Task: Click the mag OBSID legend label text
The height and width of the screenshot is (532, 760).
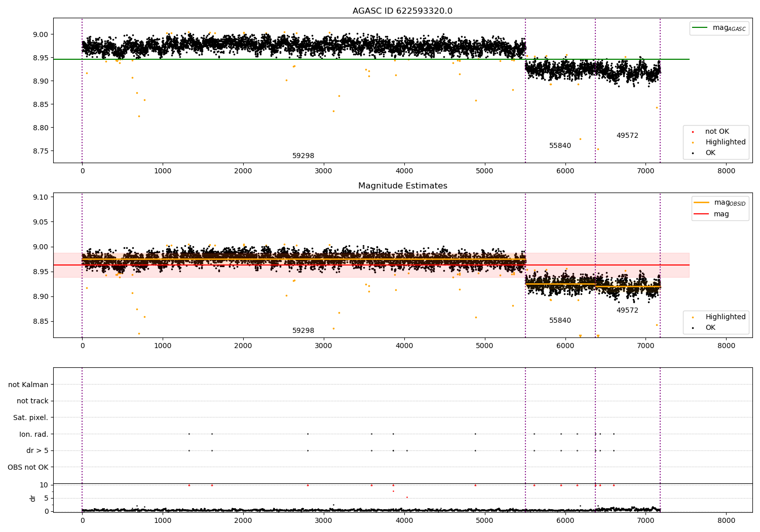Action: [730, 203]
